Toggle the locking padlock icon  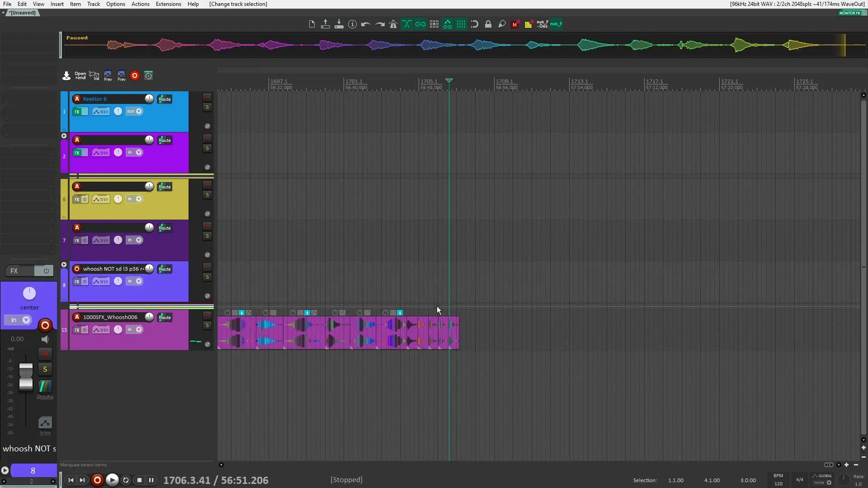coord(488,24)
